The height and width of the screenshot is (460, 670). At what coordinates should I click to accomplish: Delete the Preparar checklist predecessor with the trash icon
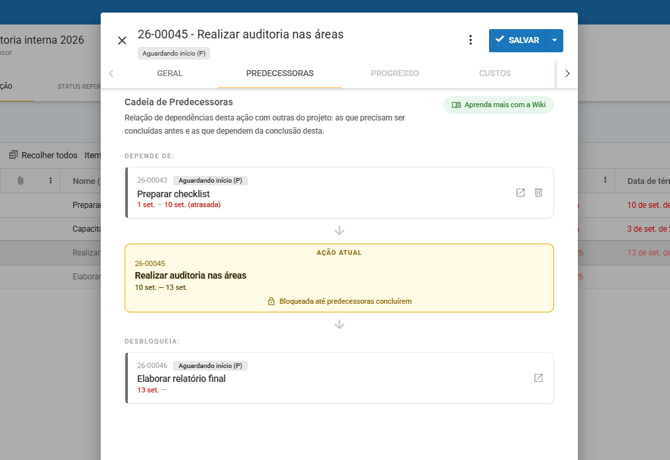coord(538,193)
